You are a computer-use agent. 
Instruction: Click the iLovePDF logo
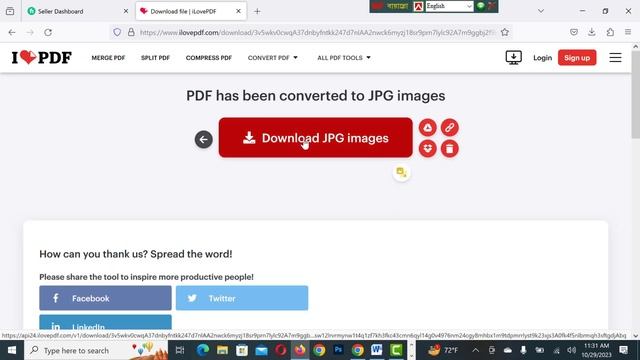coord(42,58)
